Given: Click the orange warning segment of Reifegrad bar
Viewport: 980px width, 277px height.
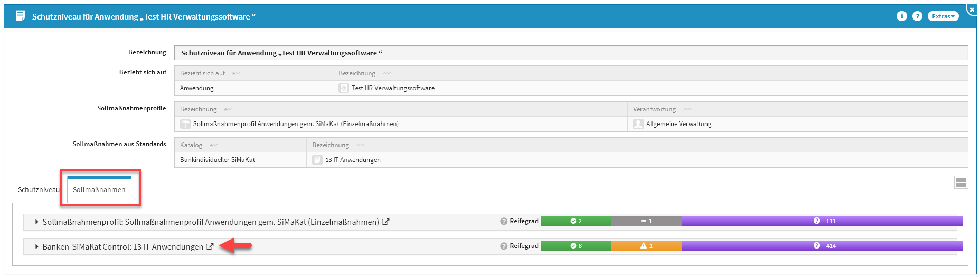Looking at the screenshot, I should tap(646, 246).
